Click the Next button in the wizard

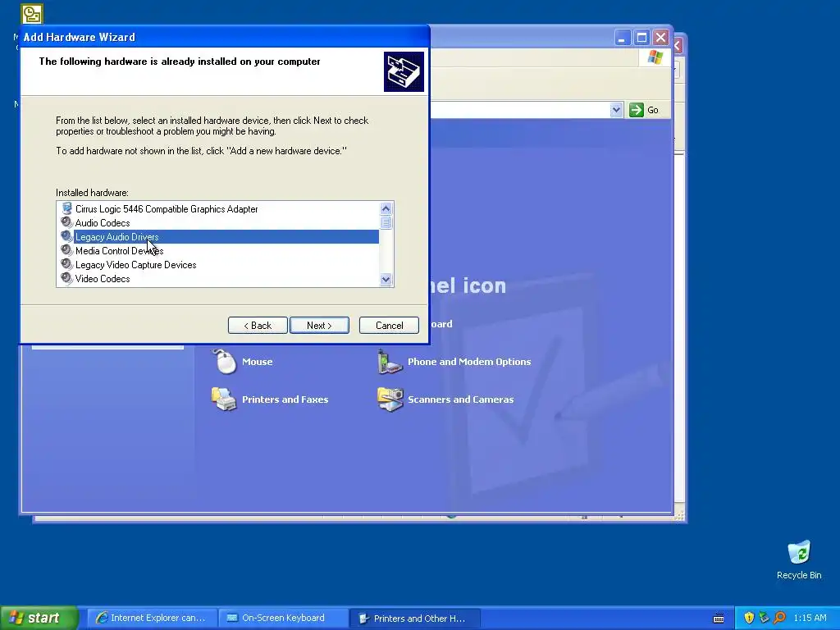point(319,325)
